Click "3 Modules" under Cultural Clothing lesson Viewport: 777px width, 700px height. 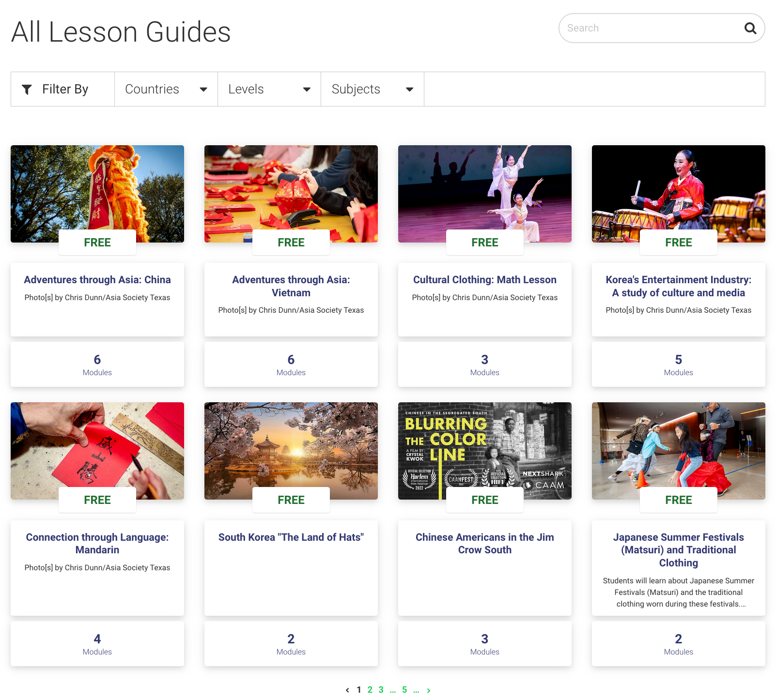click(x=485, y=365)
